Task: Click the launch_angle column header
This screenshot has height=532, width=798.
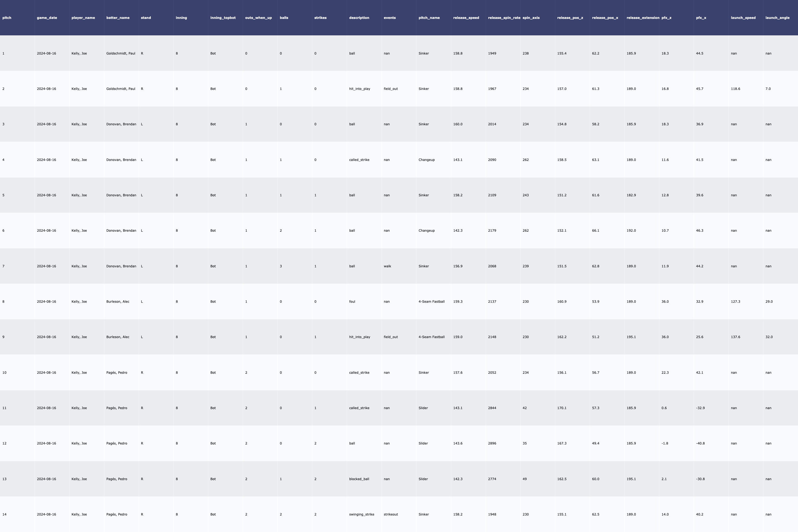Action: [x=777, y=18]
